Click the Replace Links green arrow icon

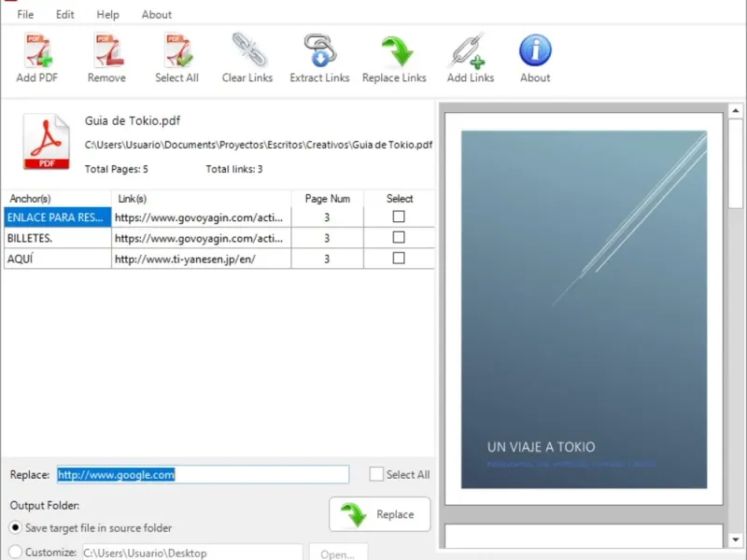[396, 51]
